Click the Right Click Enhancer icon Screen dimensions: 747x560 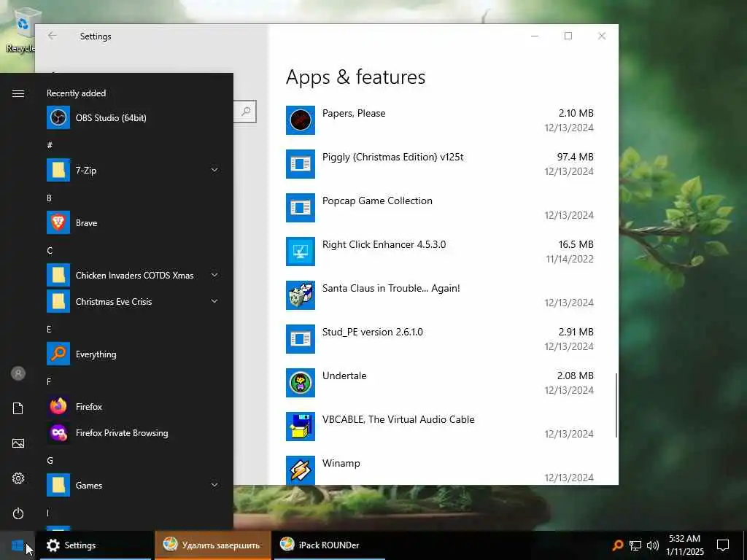(x=300, y=252)
